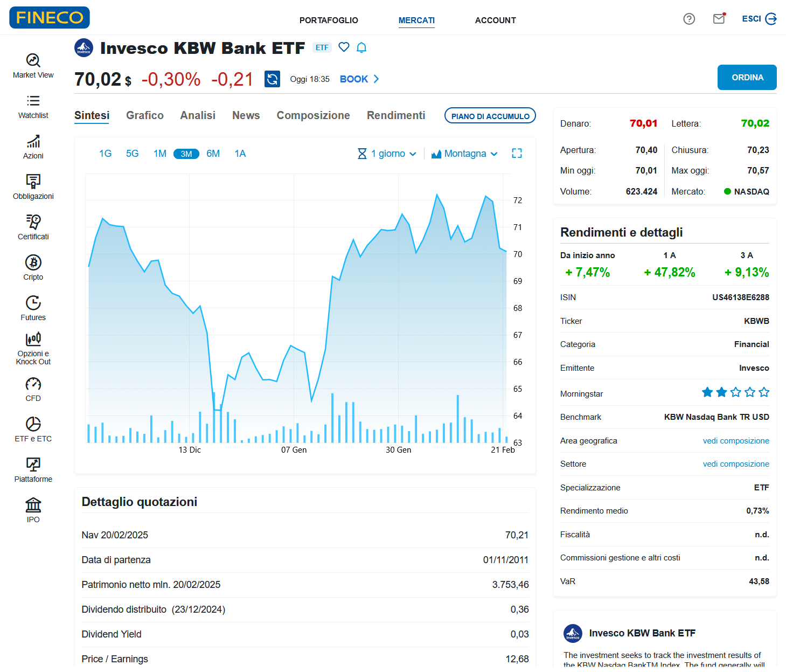The height and width of the screenshot is (672, 786).
Task: Click the Invesco logo beside ETF title
Action: pyautogui.click(x=84, y=48)
